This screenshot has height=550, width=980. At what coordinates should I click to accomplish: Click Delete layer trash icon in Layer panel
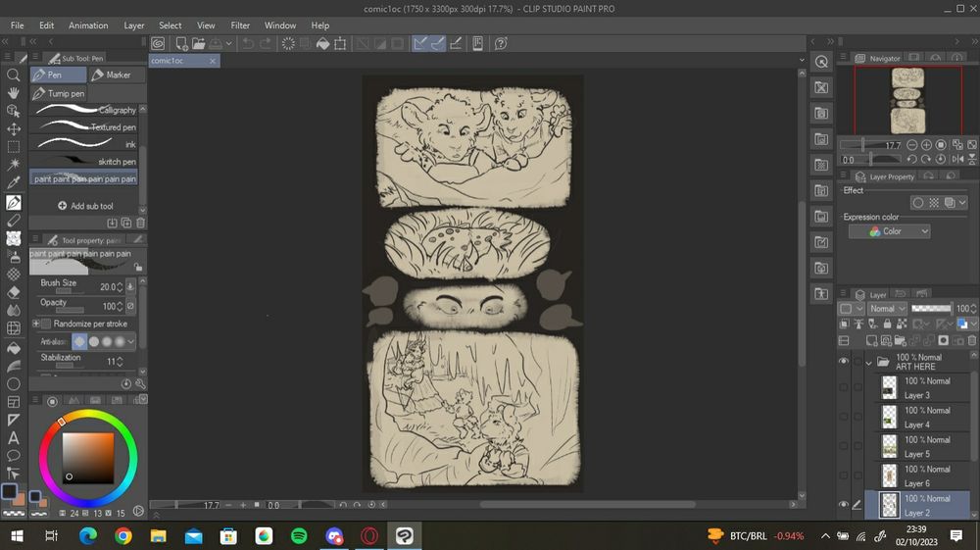tap(972, 340)
